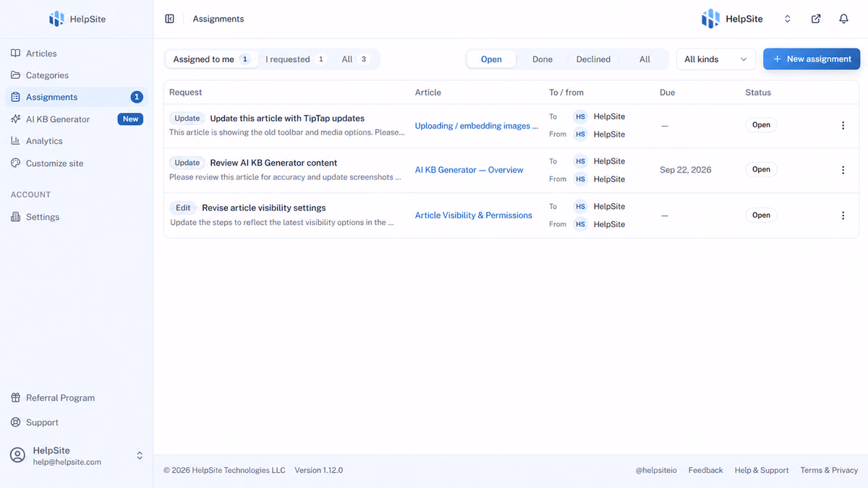The width and height of the screenshot is (868, 488).
Task: Expand the account switcher in sidebar footer
Action: [140, 455]
